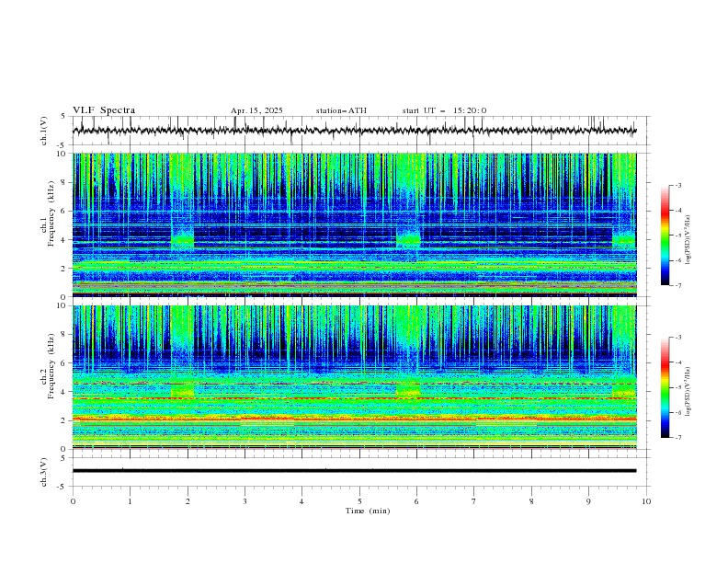
Task: Click the "ch.2 Frequency (kHz)" axis label
Action: click(x=47, y=366)
